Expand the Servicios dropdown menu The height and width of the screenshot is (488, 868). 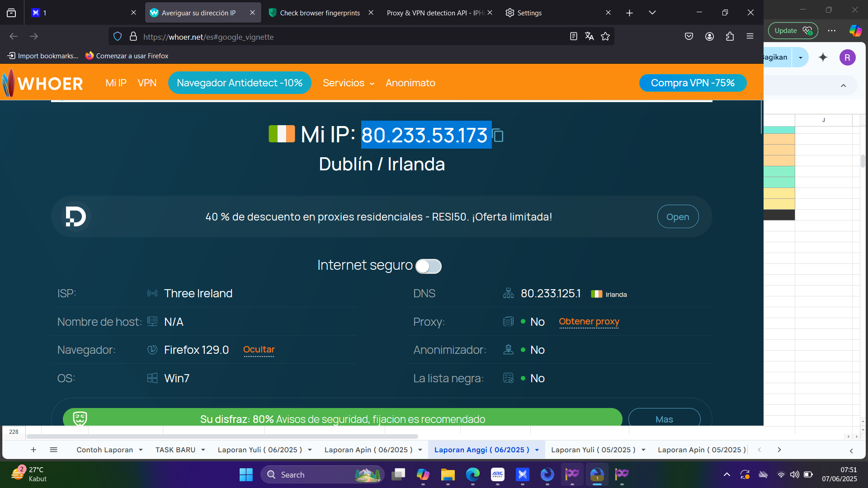[349, 83]
